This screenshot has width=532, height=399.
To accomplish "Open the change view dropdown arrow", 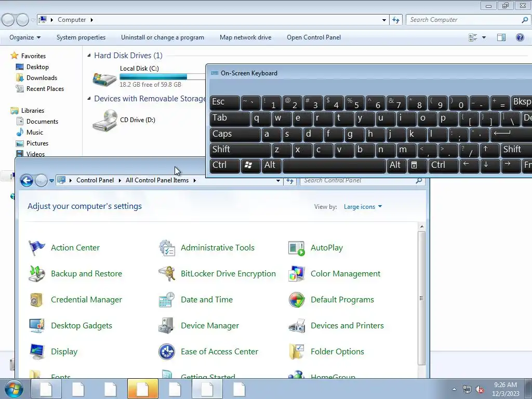I will point(484,37).
